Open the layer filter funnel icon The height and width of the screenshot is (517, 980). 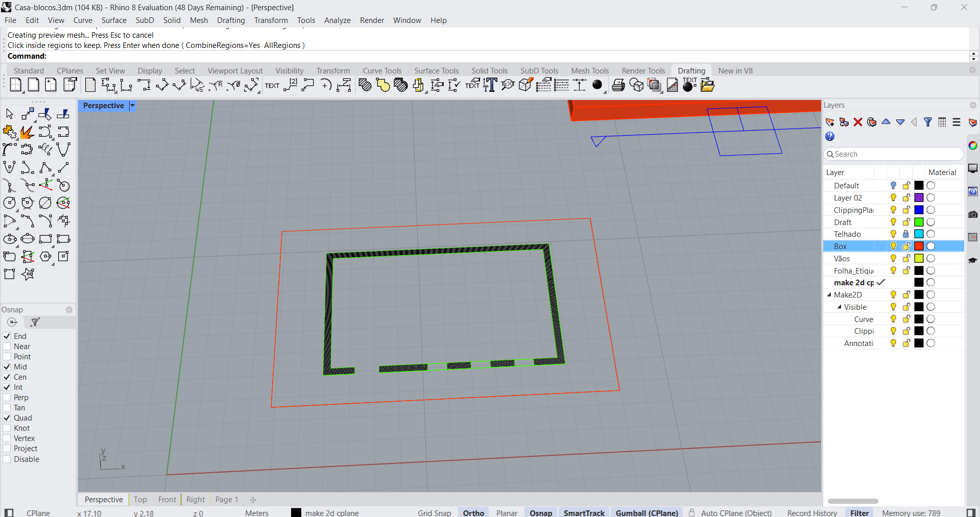pyautogui.click(x=928, y=122)
